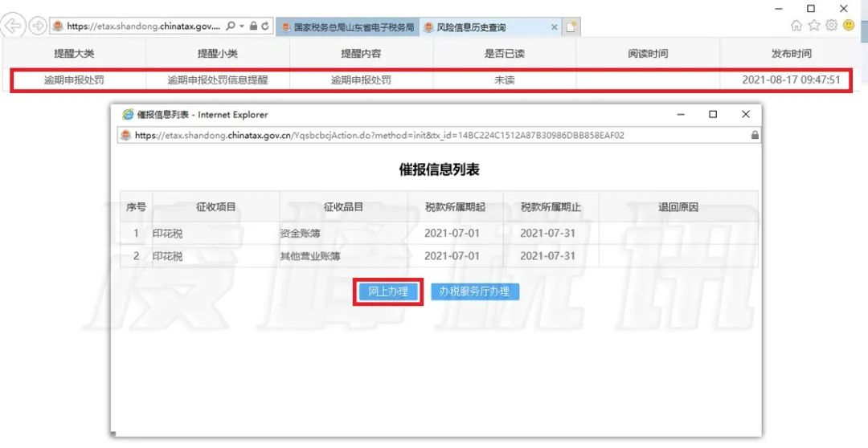Click the smiley feedback icon
The width and height of the screenshot is (868, 448).
click(x=849, y=26)
